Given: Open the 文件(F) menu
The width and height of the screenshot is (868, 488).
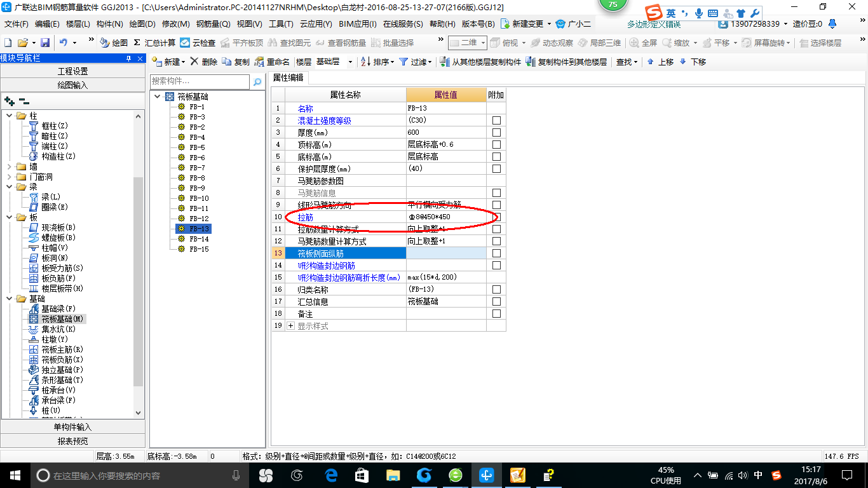Looking at the screenshot, I should (x=17, y=24).
